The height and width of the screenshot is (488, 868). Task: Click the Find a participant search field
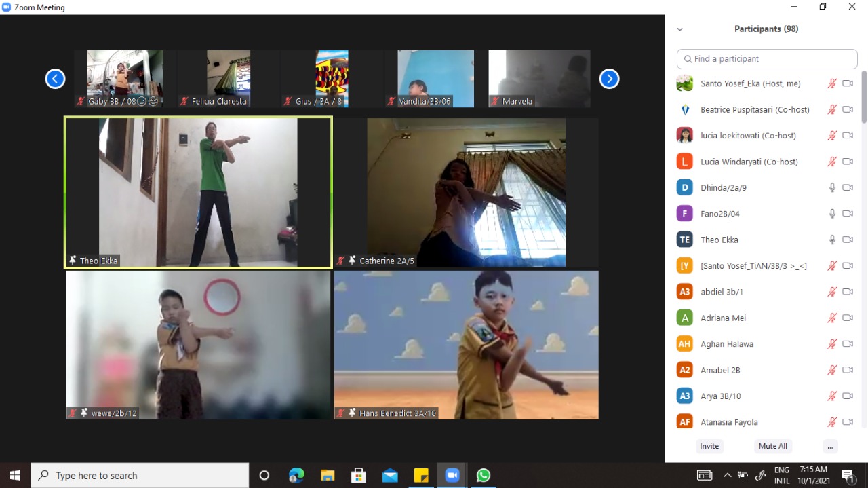[x=767, y=59]
